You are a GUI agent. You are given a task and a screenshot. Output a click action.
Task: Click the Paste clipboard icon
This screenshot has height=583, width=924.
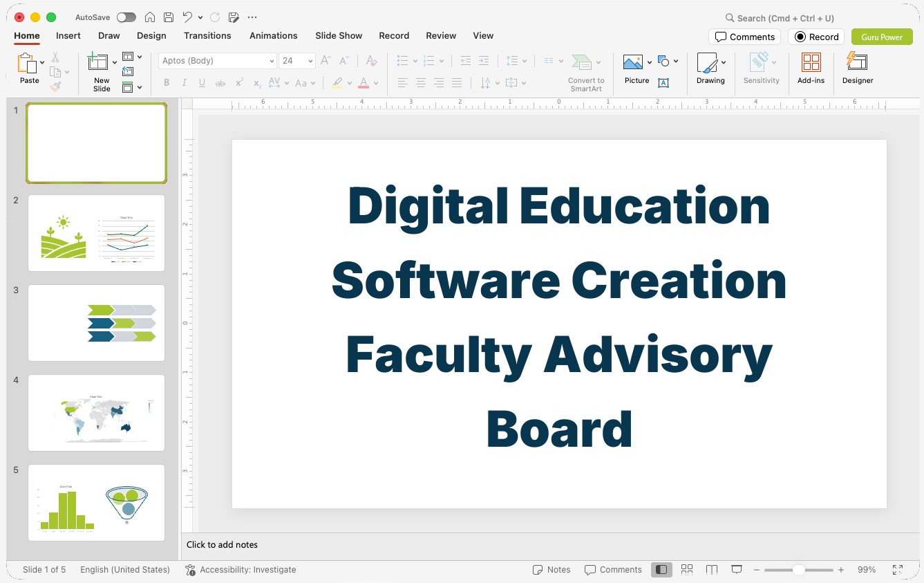[27, 64]
